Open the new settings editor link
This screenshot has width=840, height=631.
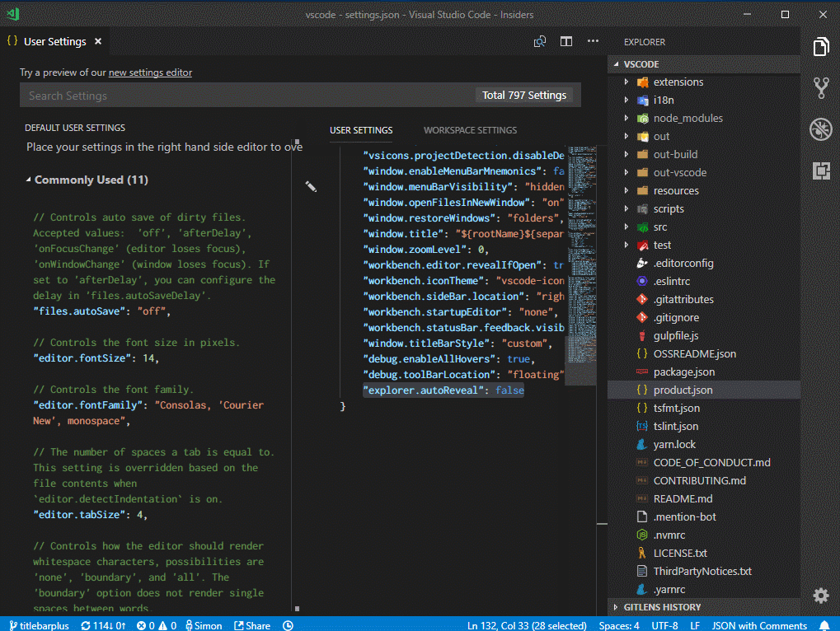[150, 72]
